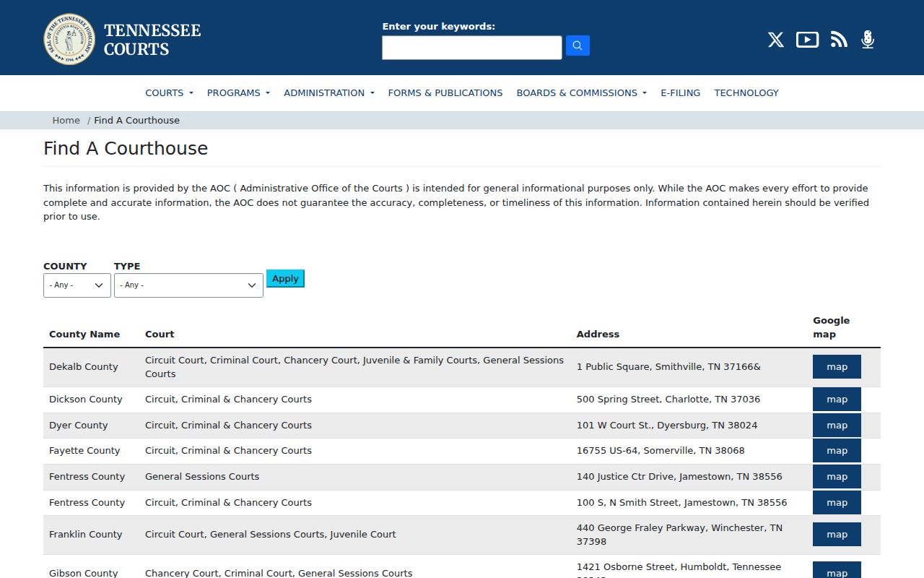Click the blue search magnifier button
This screenshot has width=924, height=578.
(577, 46)
